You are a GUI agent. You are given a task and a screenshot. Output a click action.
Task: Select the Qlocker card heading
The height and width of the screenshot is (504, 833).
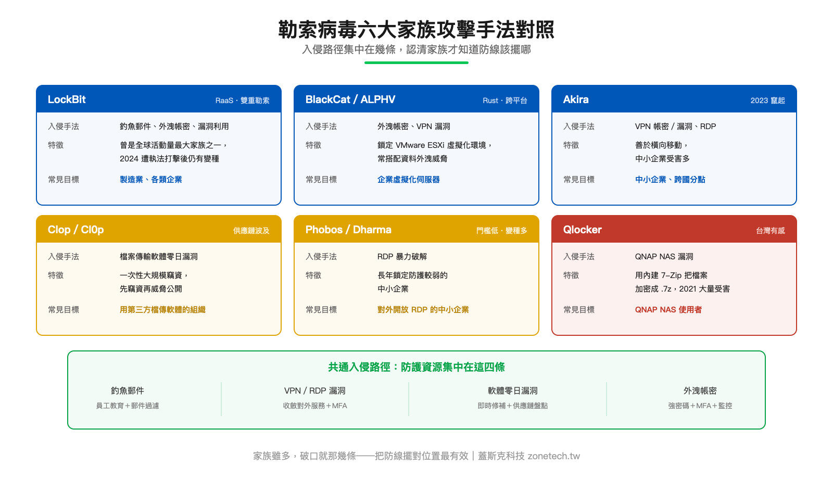click(582, 230)
